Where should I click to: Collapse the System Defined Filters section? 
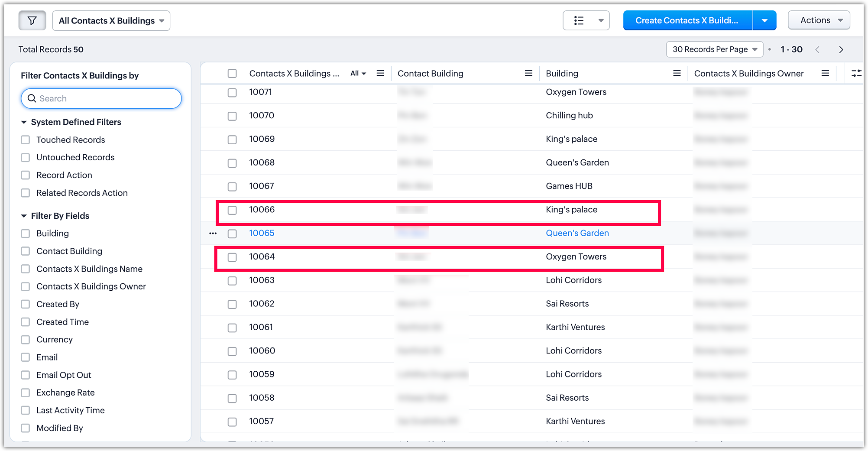pos(24,122)
